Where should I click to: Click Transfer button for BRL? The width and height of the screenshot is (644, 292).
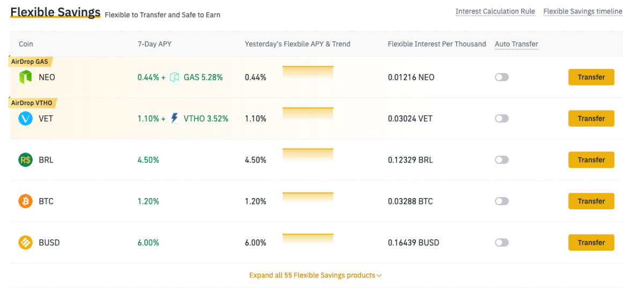click(591, 160)
